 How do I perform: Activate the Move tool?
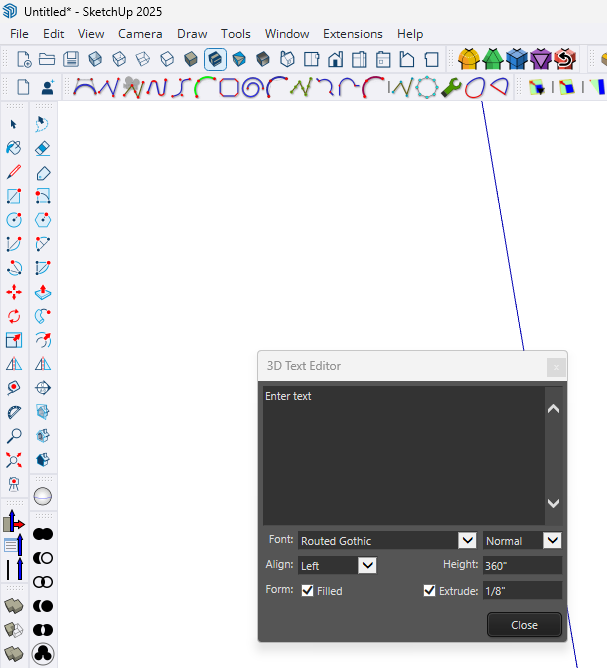[x=14, y=292]
